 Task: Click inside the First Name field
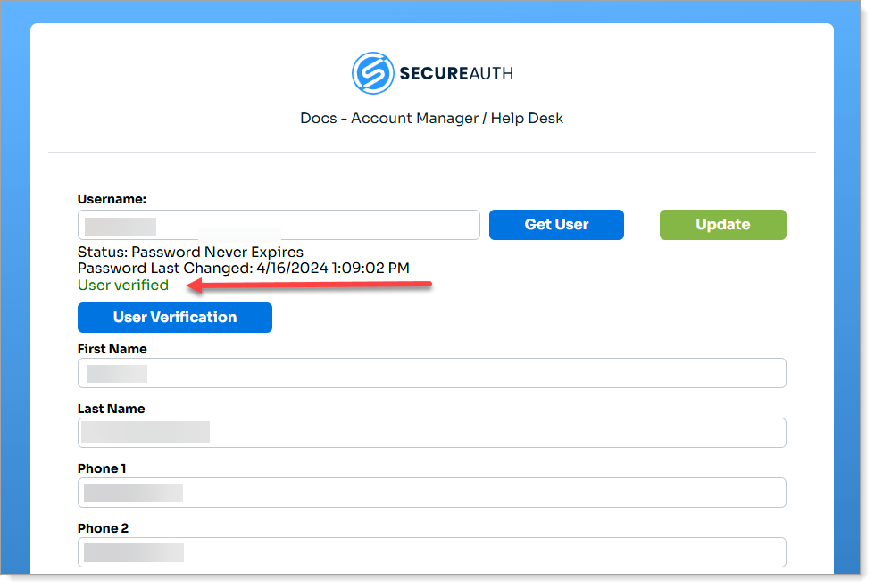coord(431,373)
